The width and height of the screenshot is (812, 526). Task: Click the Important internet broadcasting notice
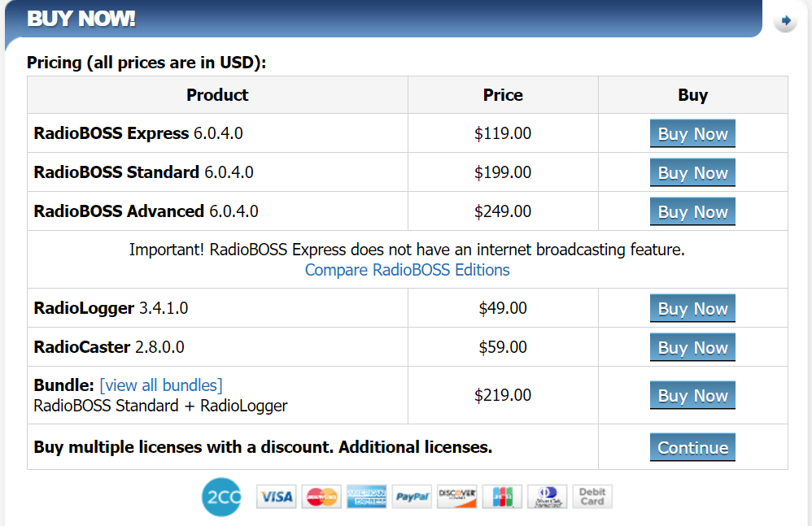(407, 250)
